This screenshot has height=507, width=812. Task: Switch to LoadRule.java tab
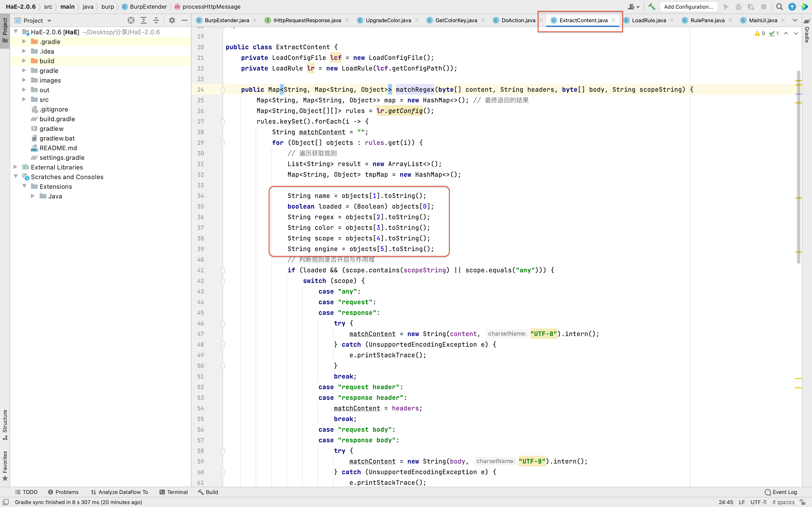[649, 21]
